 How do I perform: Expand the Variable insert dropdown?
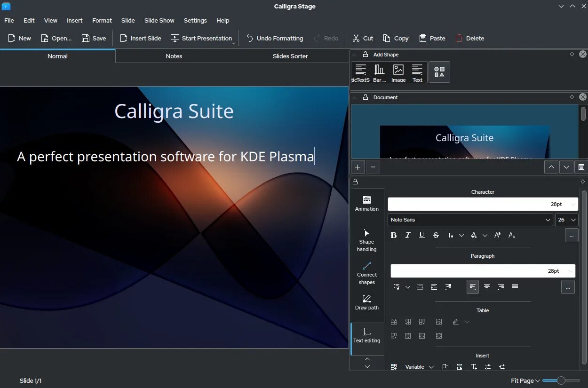tap(419, 367)
